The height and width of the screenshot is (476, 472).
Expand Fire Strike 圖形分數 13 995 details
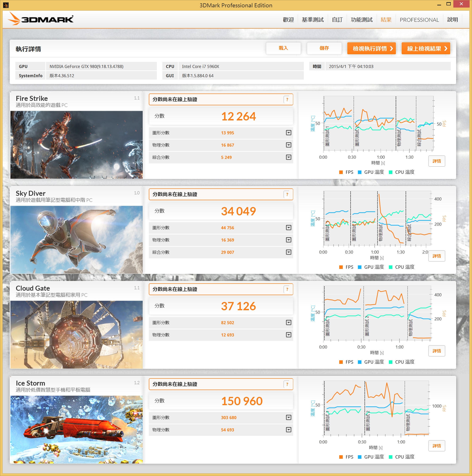coord(288,133)
